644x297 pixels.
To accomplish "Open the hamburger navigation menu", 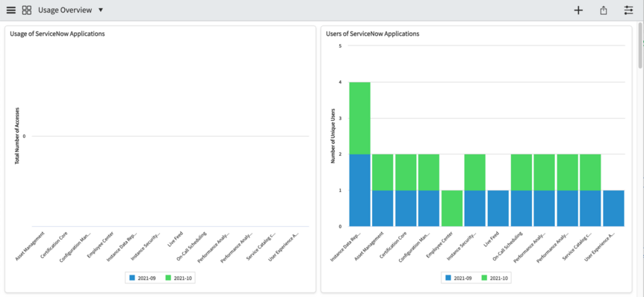I will 11,10.
